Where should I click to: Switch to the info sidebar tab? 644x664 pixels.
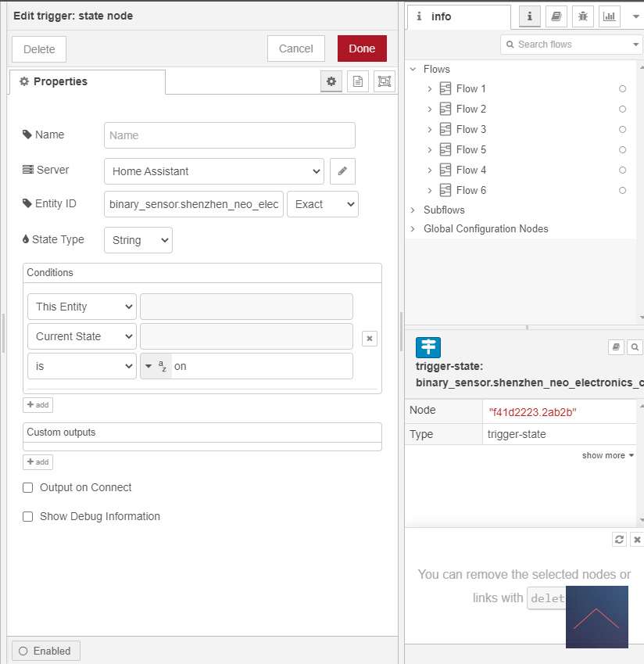[x=457, y=16]
